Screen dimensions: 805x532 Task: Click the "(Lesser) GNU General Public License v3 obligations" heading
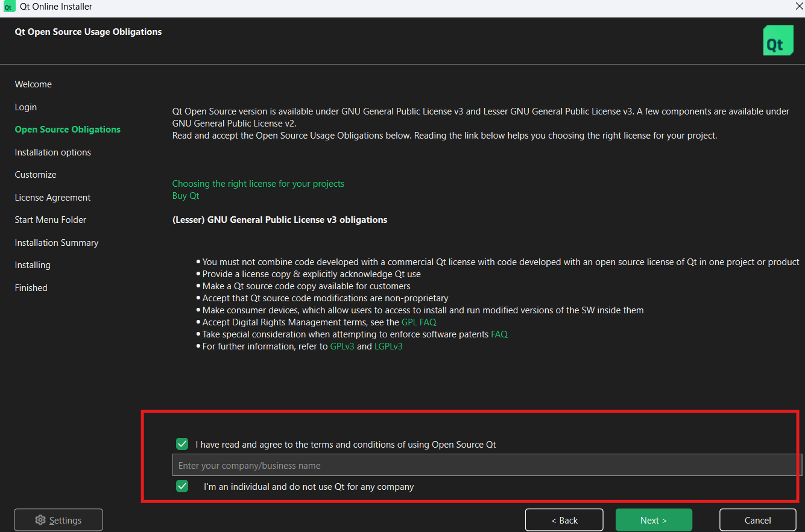click(x=280, y=220)
